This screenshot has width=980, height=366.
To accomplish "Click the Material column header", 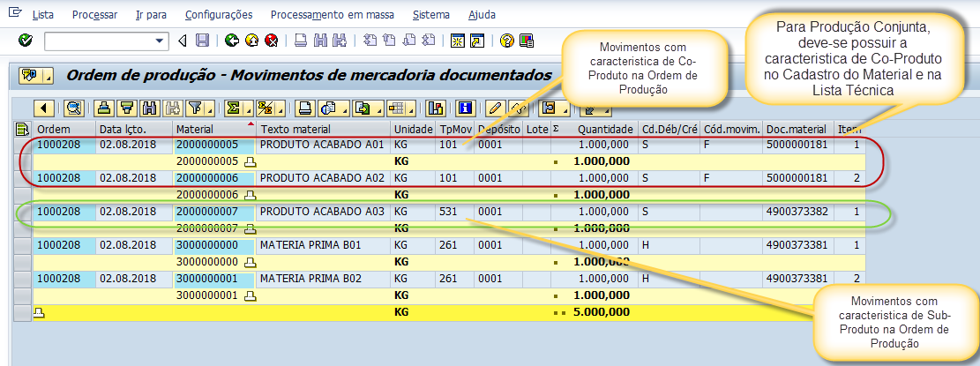I will [x=194, y=130].
